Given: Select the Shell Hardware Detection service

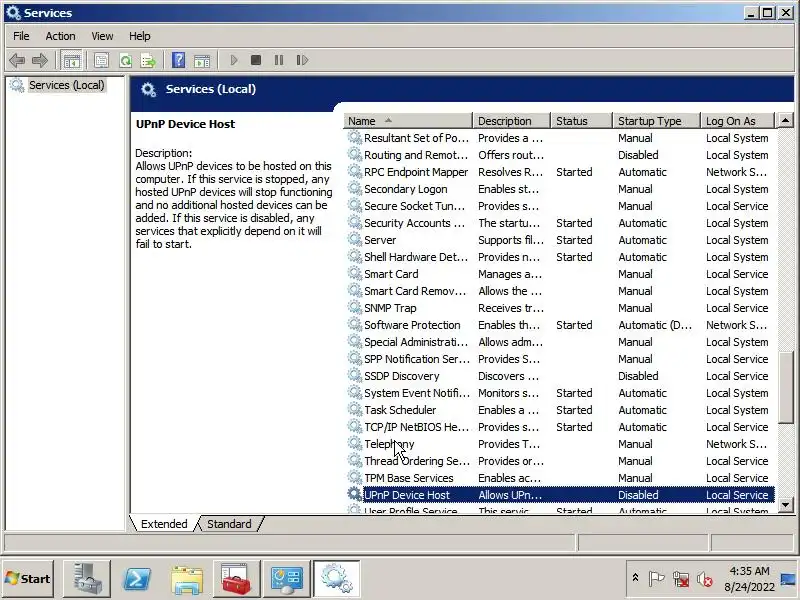Looking at the screenshot, I should coord(559,257).
